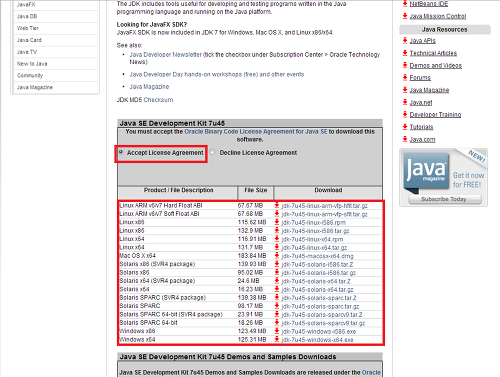Image resolution: width=500 pixels, height=377 pixels.
Task: Open Java Magazine link in Java Resources
Action: pyautogui.click(x=429, y=90)
